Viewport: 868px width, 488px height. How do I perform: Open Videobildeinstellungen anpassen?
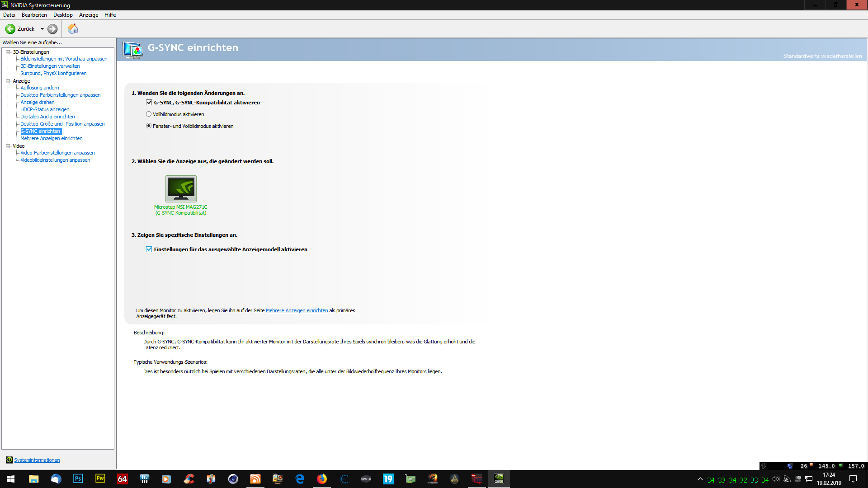[x=55, y=160]
